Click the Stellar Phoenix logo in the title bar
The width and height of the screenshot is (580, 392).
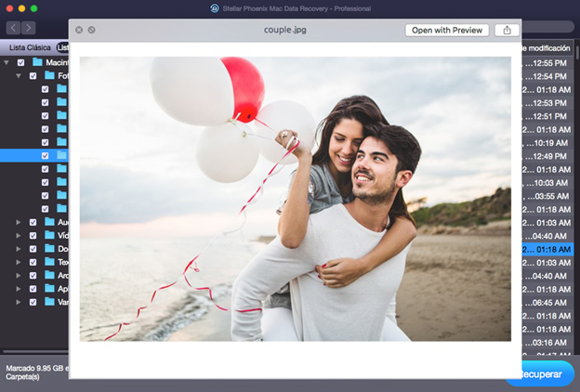[215, 8]
